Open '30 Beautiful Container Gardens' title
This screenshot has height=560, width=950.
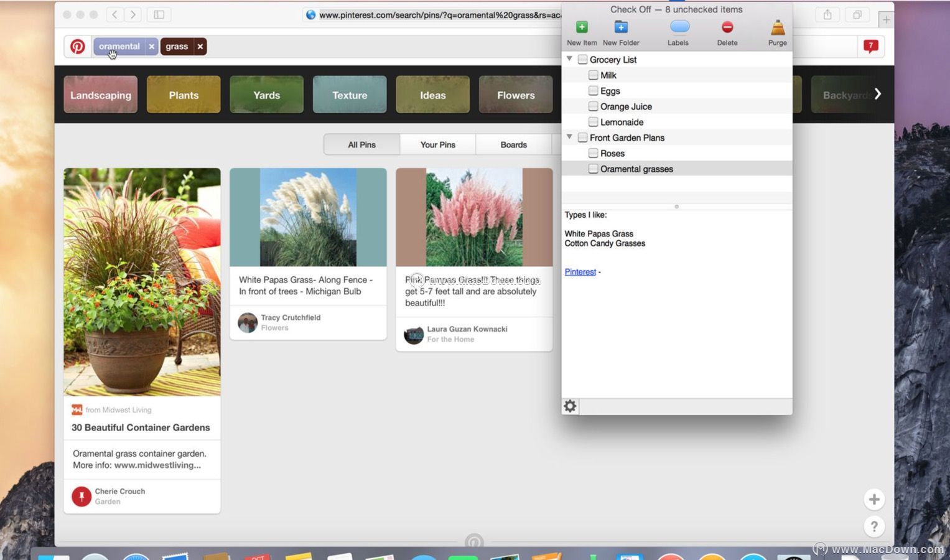(x=141, y=427)
